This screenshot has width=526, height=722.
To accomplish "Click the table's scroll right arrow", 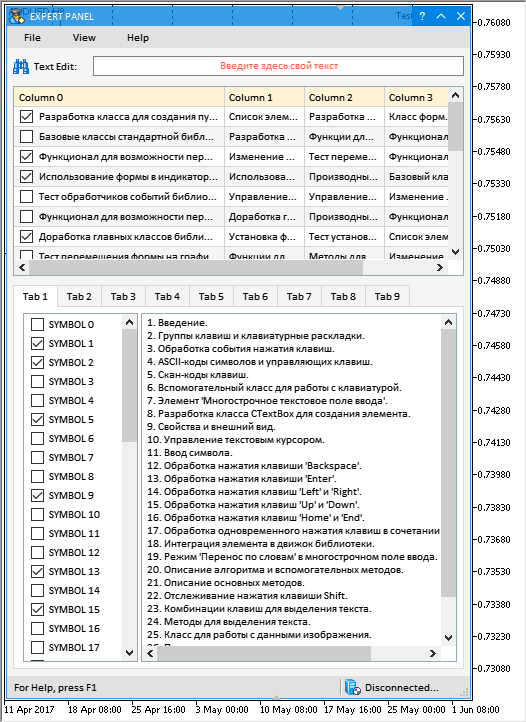I will [x=440, y=267].
